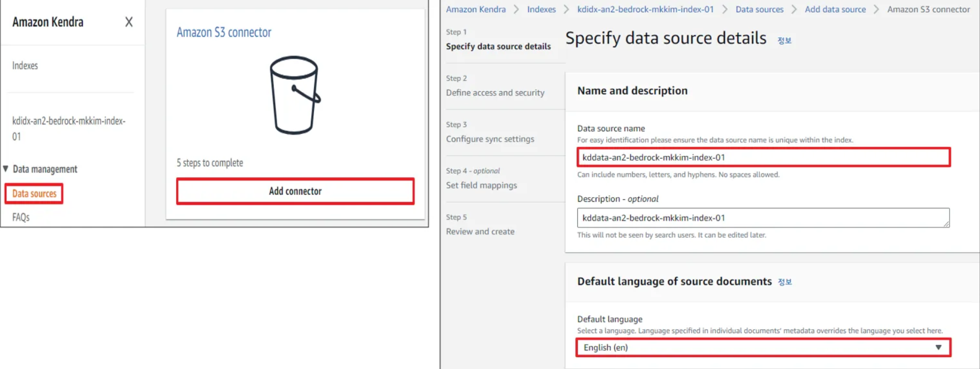The width and height of the screenshot is (980, 369).
Task: Open info link beside Specify data source details
Action: point(784,41)
